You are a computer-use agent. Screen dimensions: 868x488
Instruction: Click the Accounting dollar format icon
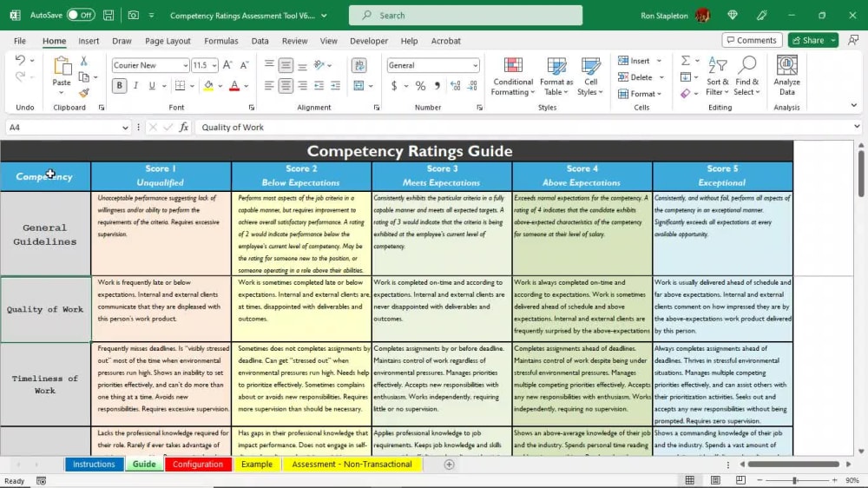394,86
